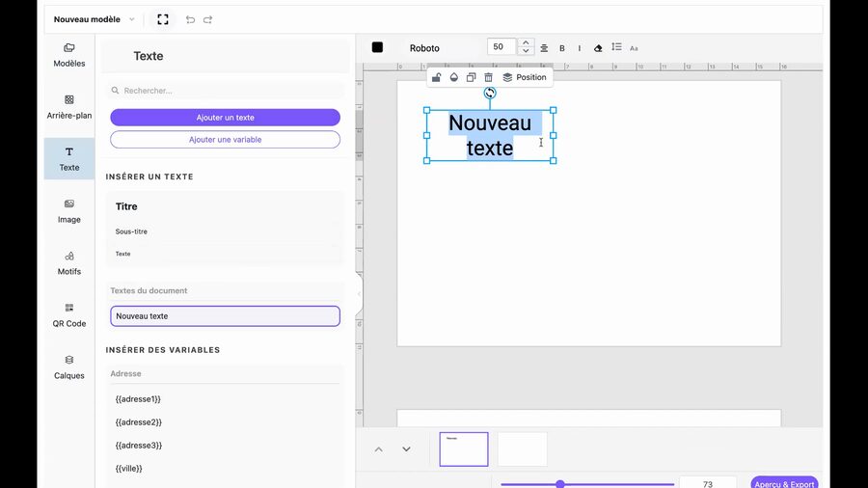868x488 pixels.
Task: Toggle italic formatting
Action: tap(580, 48)
